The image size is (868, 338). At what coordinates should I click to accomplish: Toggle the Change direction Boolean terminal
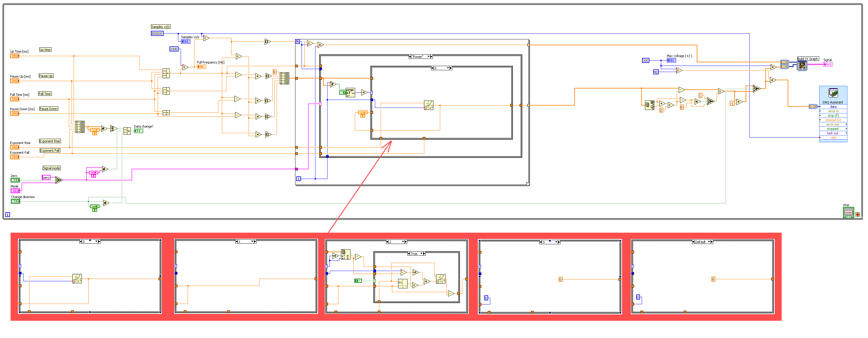pos(15,201)
